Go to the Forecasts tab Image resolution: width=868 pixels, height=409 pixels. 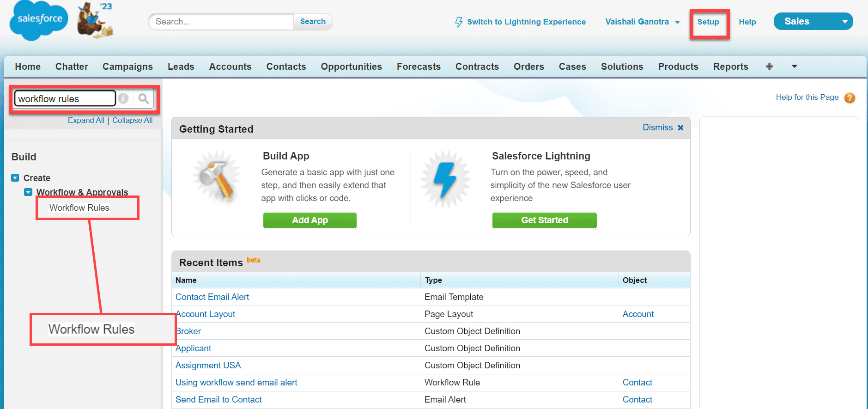[419, 67]
